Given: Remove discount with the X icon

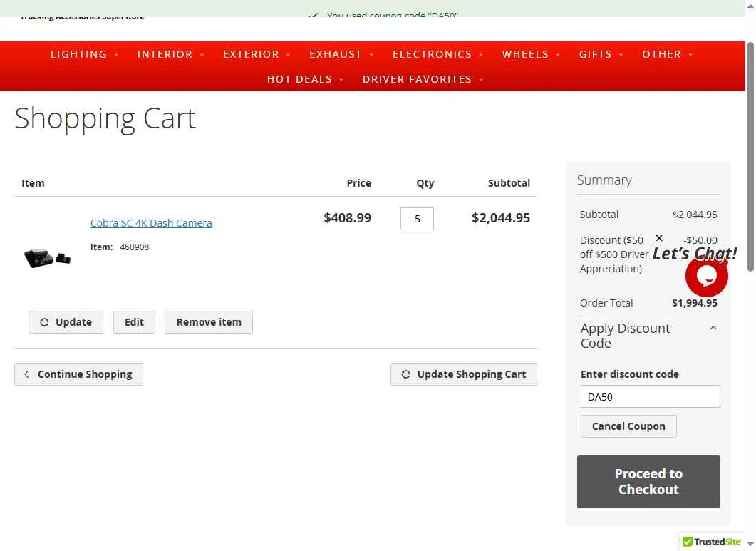Looking at the screenshot, I should click(659, 238).
